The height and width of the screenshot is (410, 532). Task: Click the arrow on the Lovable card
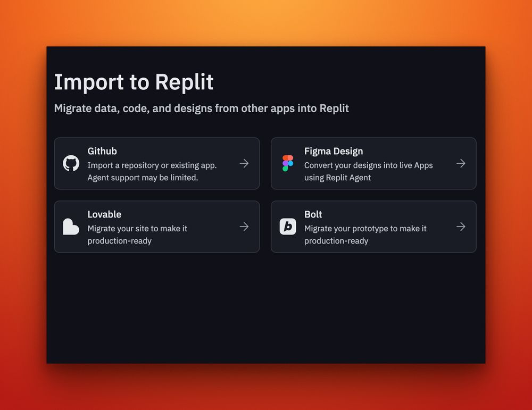(x=244, y=227)
